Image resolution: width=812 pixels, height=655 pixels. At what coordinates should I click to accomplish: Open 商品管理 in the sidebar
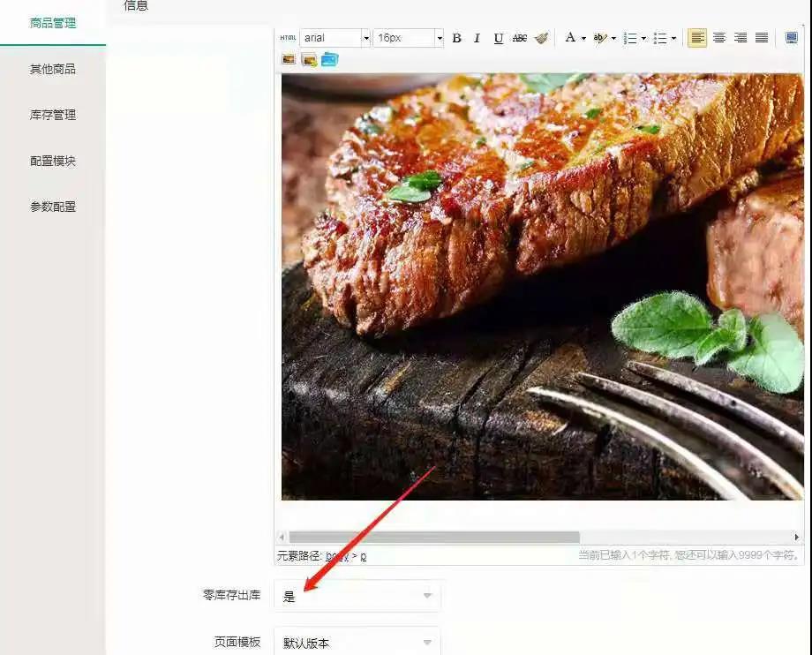pos(53,23)
